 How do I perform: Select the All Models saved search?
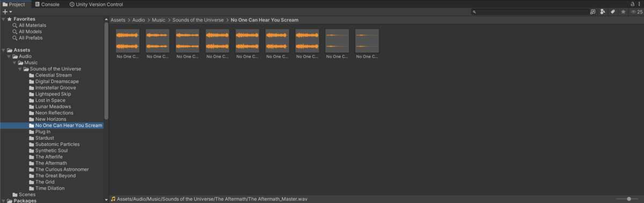coord(27,32)
